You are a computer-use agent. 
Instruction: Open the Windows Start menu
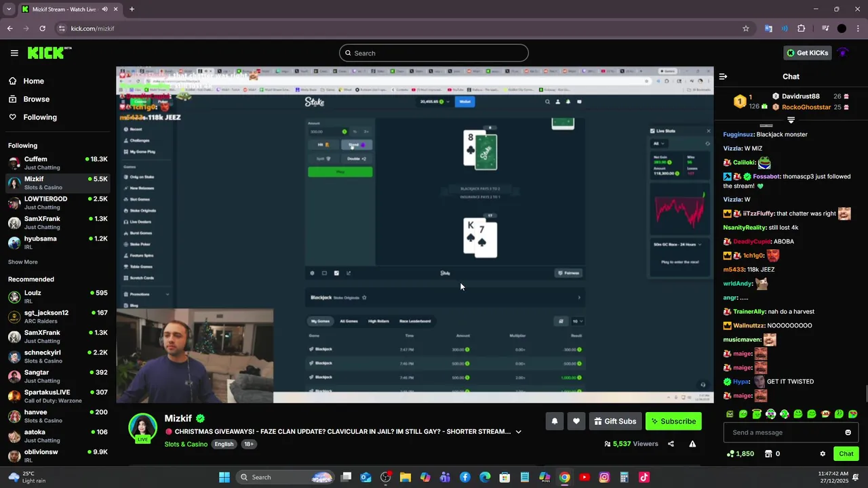tap(224, 477)
